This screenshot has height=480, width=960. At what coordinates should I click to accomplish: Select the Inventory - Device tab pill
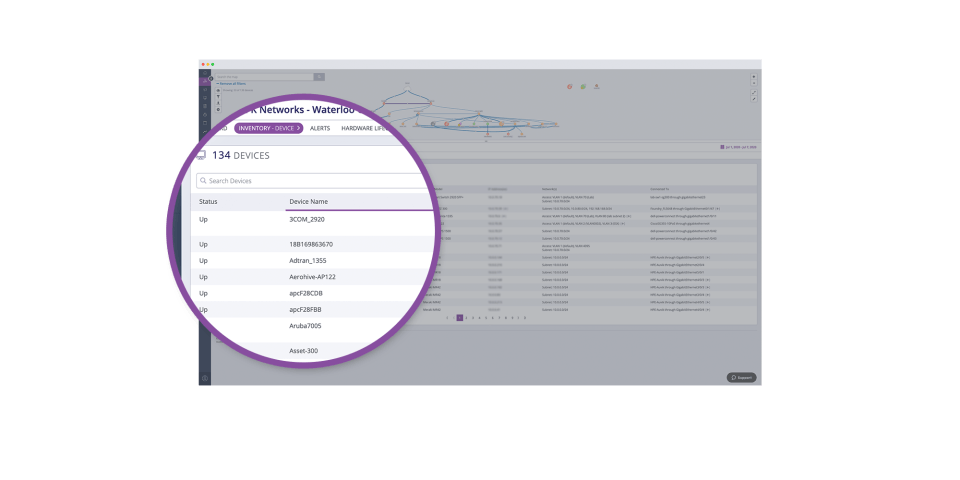pyautogui.click(x=268, y=129)
